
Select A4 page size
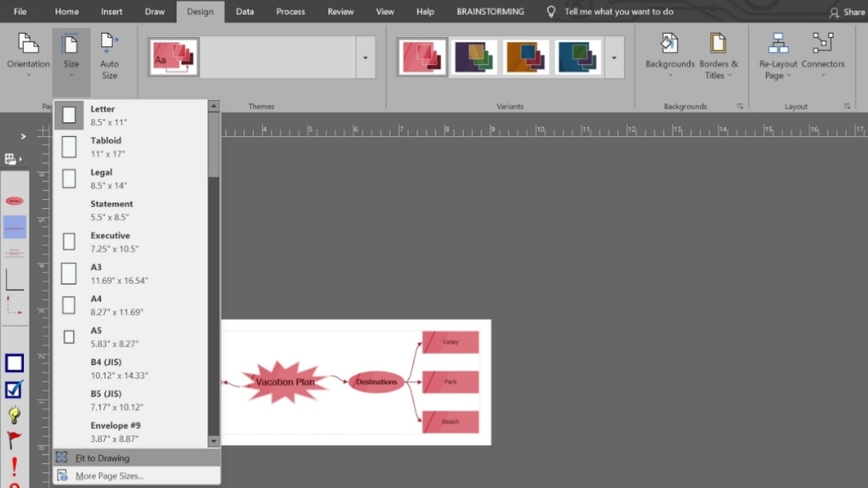pos(131,305)
